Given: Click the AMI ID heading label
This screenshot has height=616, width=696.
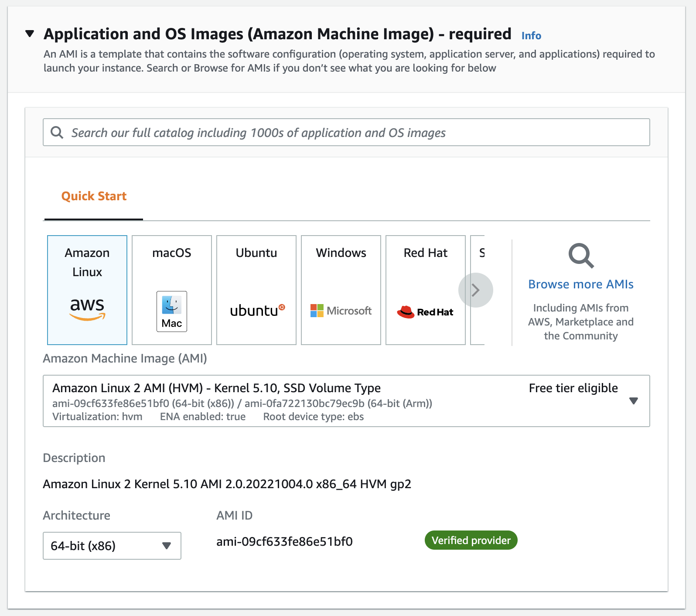Looking at the screenshot, I should point(234,516).
